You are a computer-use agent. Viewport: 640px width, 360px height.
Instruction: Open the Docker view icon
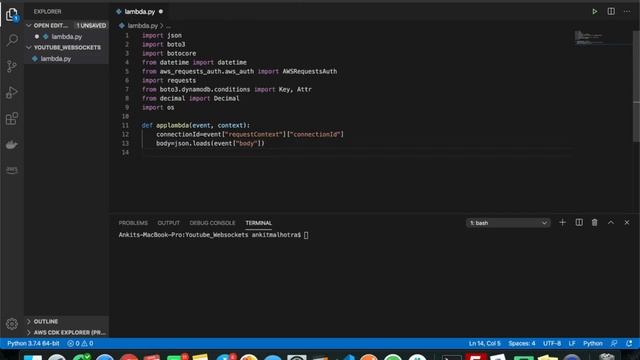[12, 144]
